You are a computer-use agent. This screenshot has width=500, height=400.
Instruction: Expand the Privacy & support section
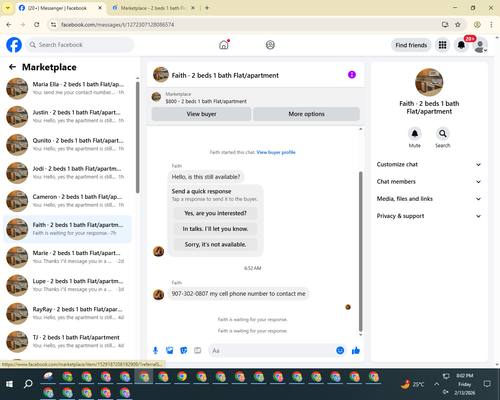coord(429,216)
